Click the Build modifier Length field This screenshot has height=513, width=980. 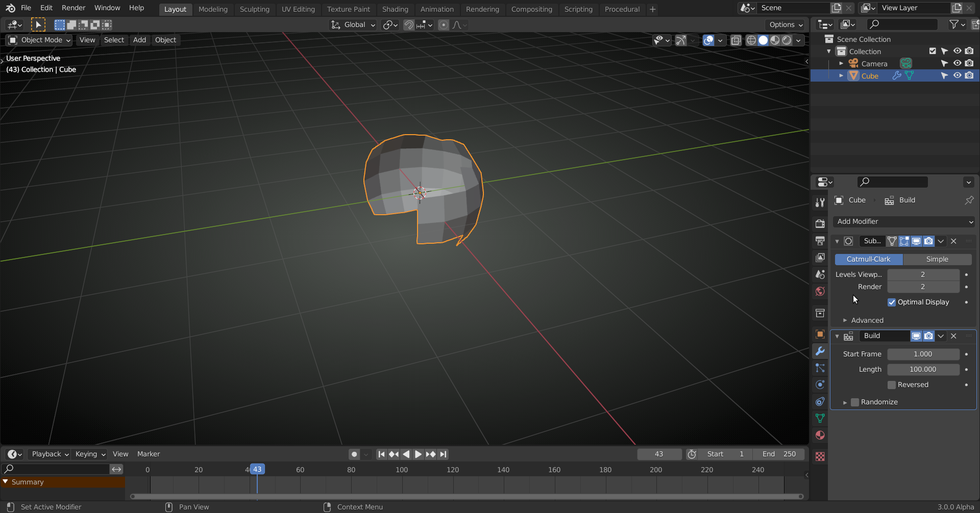pyautogui.click(x=923, y=370)
